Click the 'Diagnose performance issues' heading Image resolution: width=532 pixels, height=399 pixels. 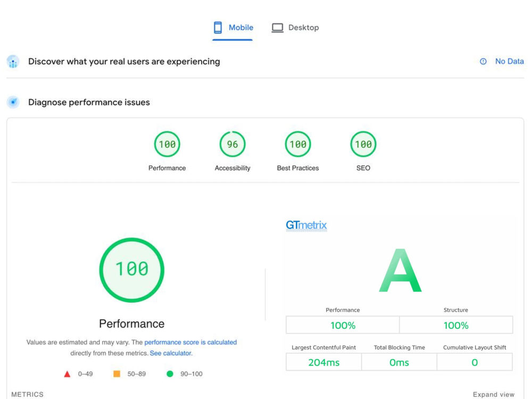[89, 102]
